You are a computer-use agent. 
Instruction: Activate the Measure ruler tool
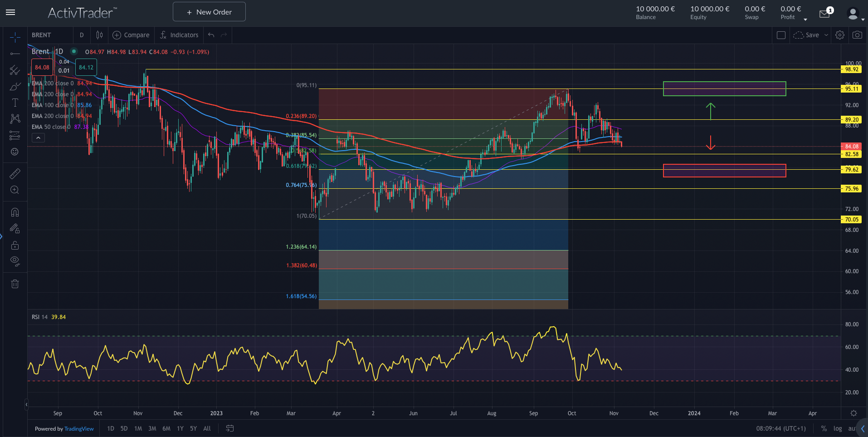[x=15, y=173]
